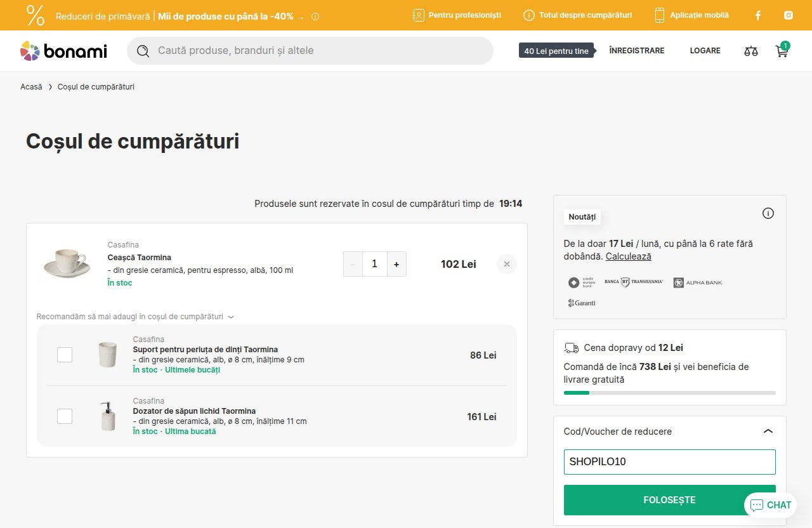This screenshot has height=528, width=812.
Task: Open Aplicație mobilă link
Action: tap(700, 15)
